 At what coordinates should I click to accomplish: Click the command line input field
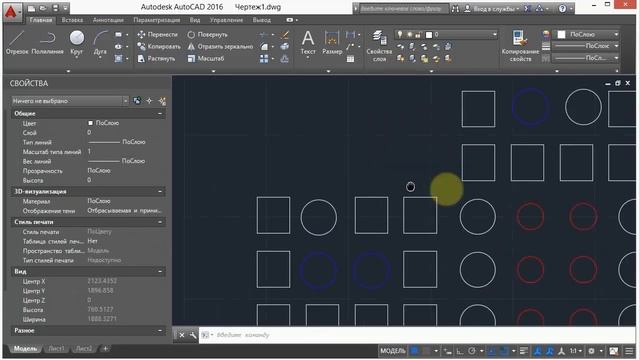pos(417,335)
